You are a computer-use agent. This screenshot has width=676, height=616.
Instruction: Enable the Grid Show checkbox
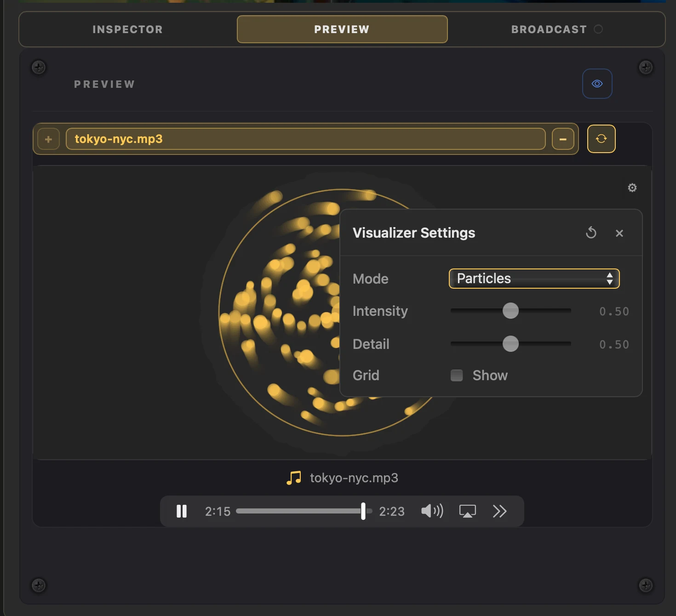click(x=457, y=376)
